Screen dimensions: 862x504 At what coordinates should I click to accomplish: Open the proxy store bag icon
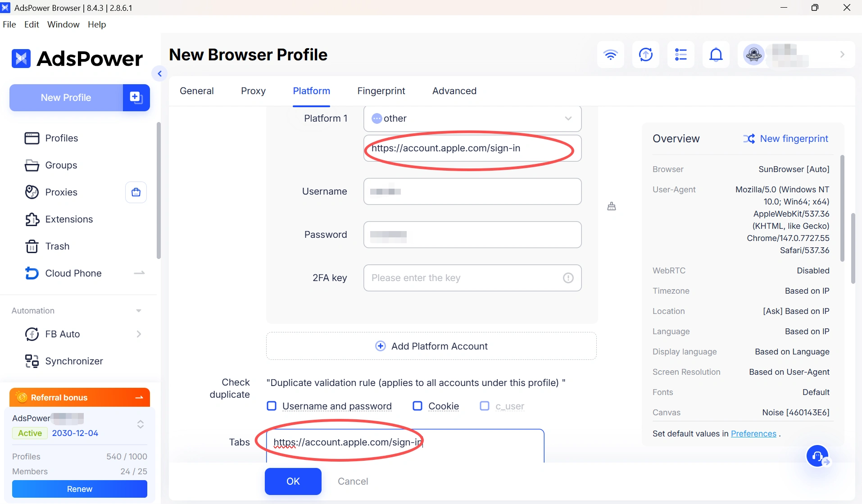(x=136, y=192)
